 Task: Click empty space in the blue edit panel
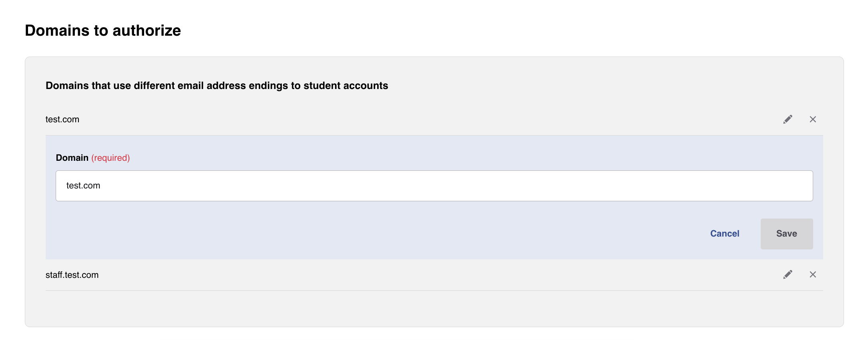[360, 233]
